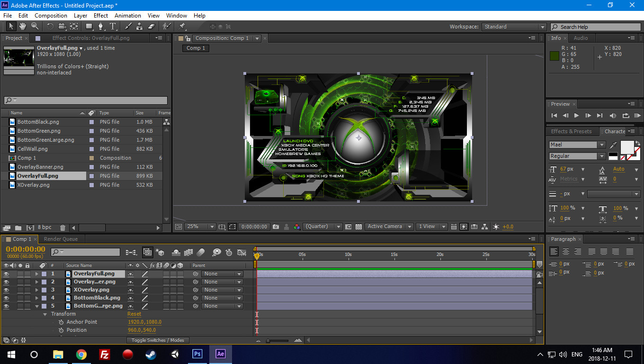Select the Clone Stamp tool
Viewport: 644px width, 364px height.
[140, 27]
